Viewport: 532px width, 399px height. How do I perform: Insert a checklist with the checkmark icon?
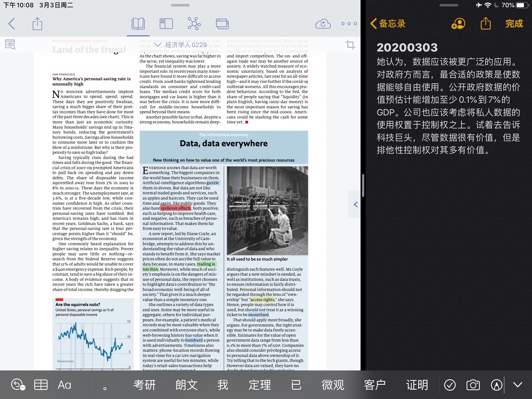(x=450, y=385)
